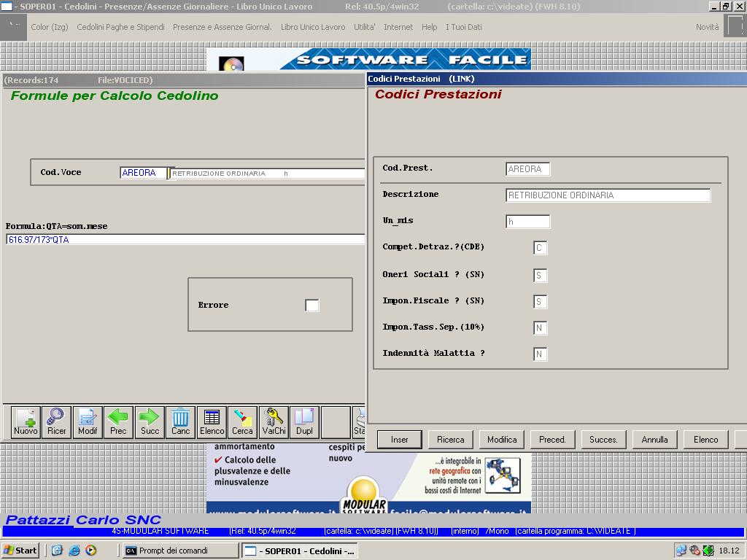This screenshot has width=747, height=560.
Task: Click the Show Desktop quick launch icon
Action: point(57,551)
